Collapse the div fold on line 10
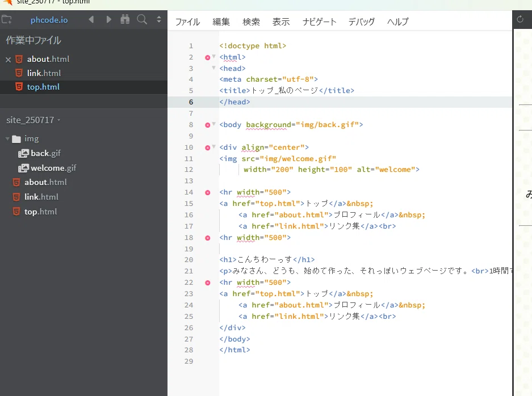The image size is (532, 396). [213, 146]
